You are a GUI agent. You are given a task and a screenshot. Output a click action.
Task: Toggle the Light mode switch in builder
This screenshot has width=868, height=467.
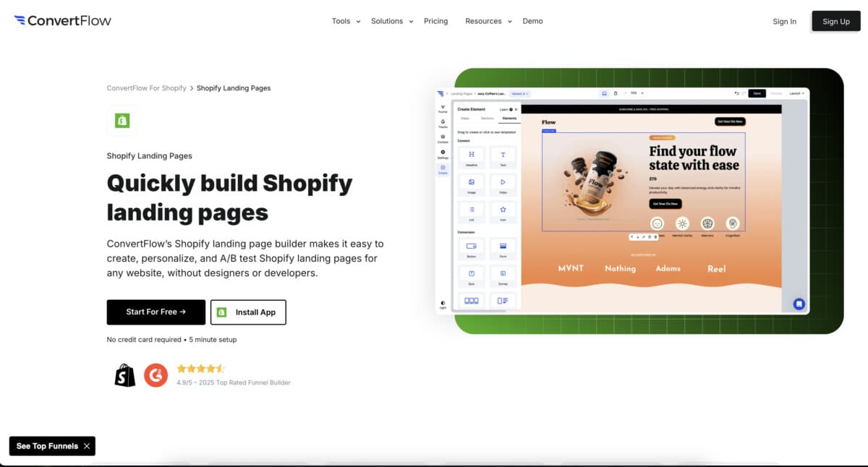(443, 304)
